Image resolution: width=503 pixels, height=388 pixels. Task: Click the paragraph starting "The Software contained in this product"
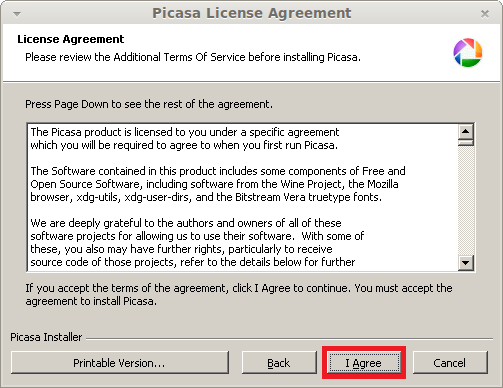[218, 184]
